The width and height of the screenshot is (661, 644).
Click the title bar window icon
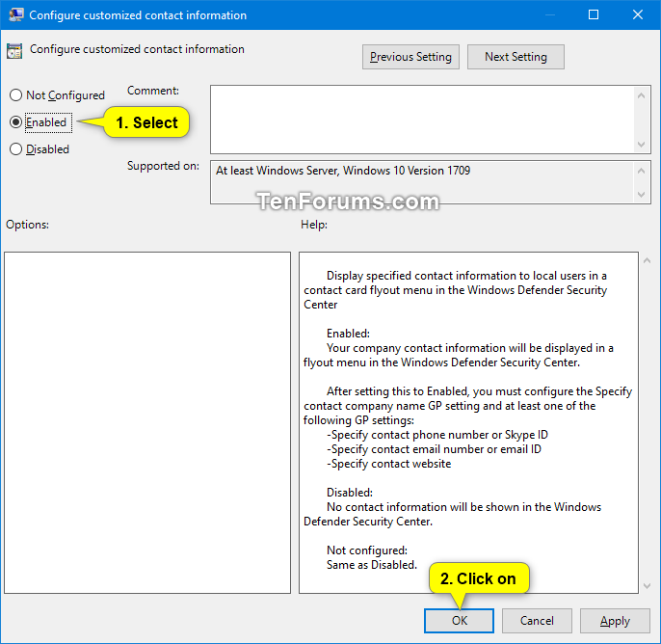click(16, 14)
